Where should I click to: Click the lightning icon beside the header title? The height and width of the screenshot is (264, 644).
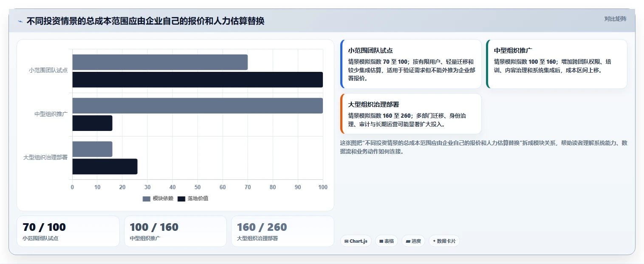pos(20,21)
